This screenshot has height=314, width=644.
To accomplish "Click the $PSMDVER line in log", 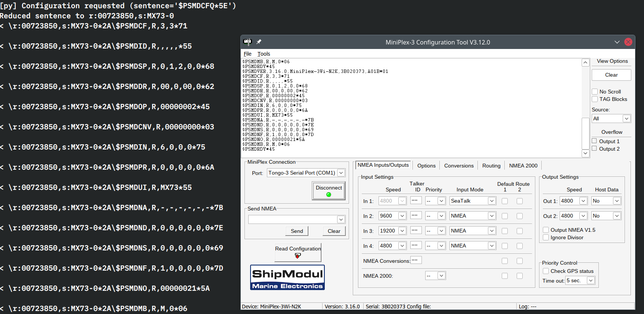I will (315, 71).
